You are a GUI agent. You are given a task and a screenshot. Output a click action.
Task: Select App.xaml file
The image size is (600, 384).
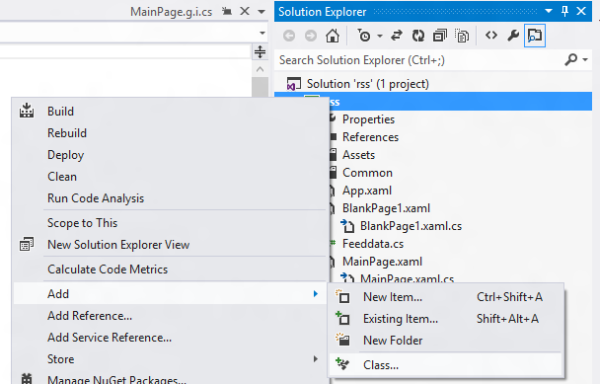pyautogui.click(x=367, y=190)
